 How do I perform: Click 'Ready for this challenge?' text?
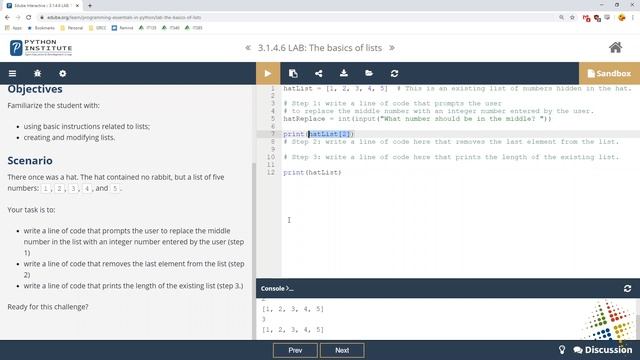(x=48, y=307)
